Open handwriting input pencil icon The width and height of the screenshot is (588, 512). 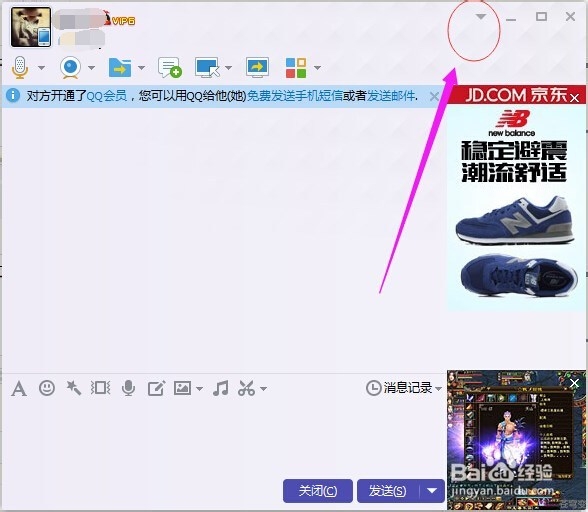(156, 388)
